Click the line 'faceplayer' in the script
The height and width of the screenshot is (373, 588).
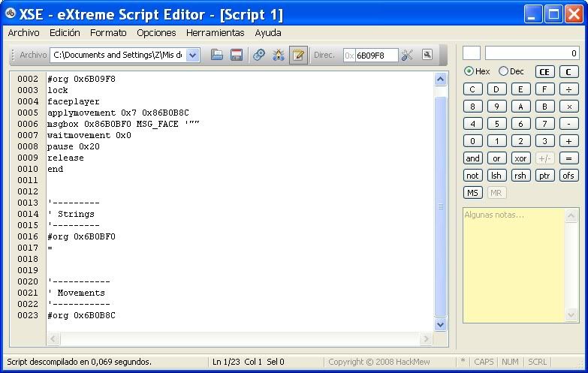(x=74, y=101)
